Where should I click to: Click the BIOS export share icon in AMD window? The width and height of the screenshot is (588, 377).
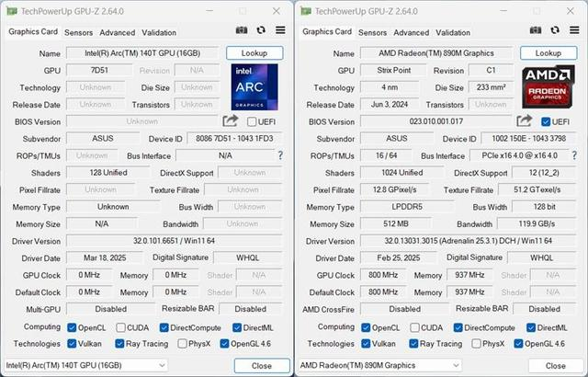pyautogui.click(x=525, y=120)
